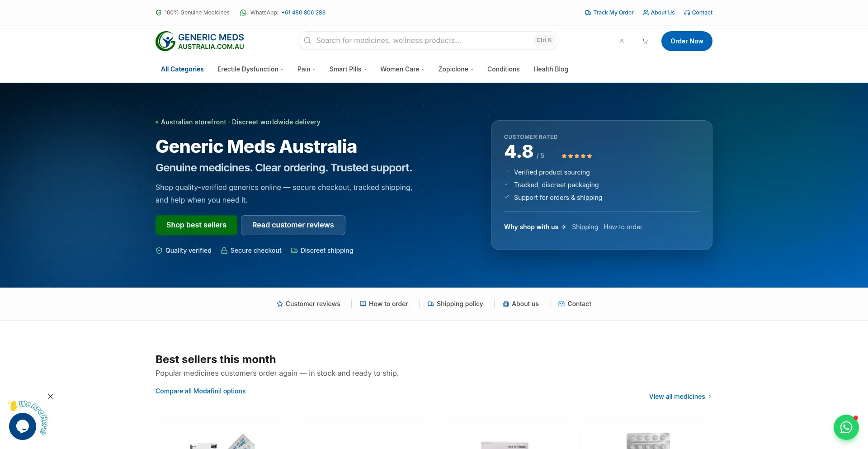Screen dimensions: 868x449
Task: Click the envelope icon beside Contact
Action: click(561, 304)
